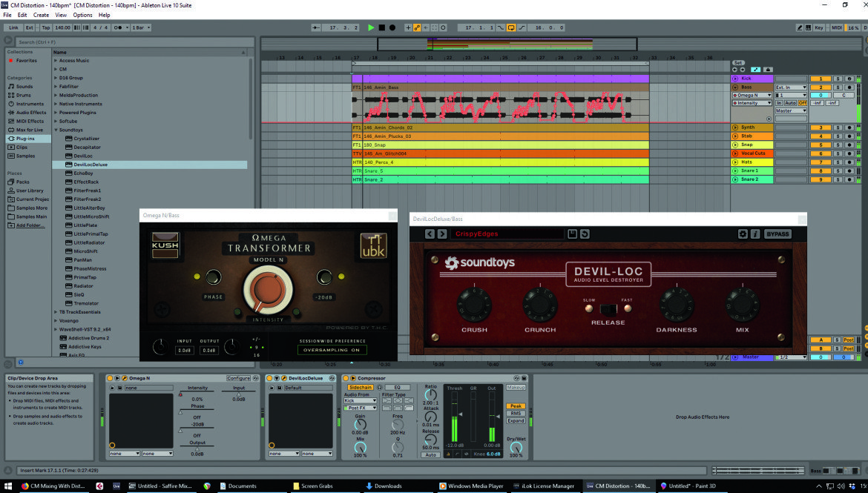Viewport: 868px width, 493px height.
Task: Click the Configure button on Omega N device
Action: coord(238,379)
